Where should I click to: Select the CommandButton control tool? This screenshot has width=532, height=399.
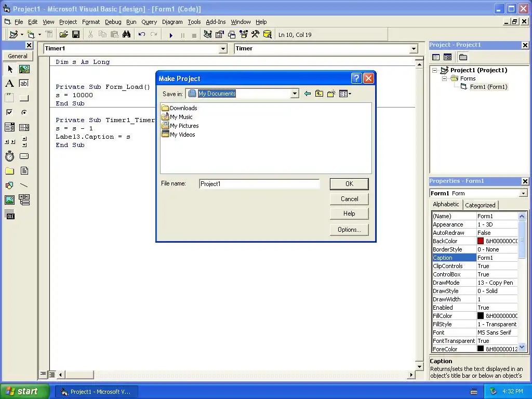pyautogui.click(x=24, y=98)
